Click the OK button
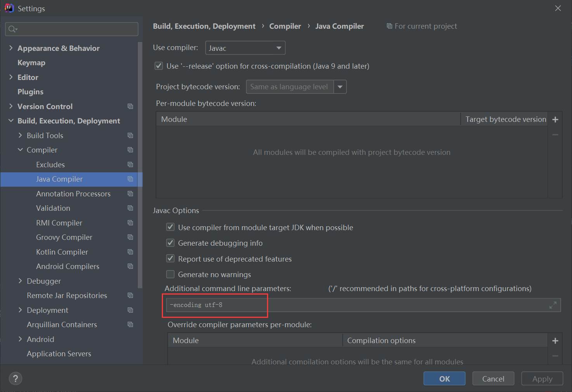 tap(444, 379)
